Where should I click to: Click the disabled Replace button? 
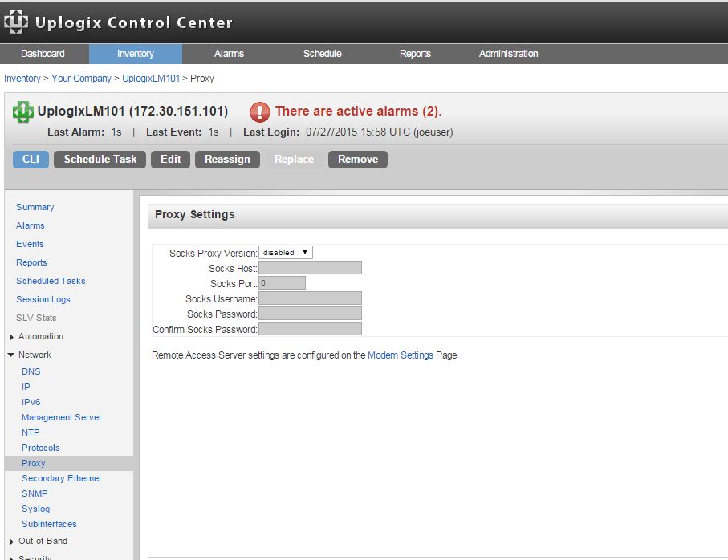click(294, 160)
